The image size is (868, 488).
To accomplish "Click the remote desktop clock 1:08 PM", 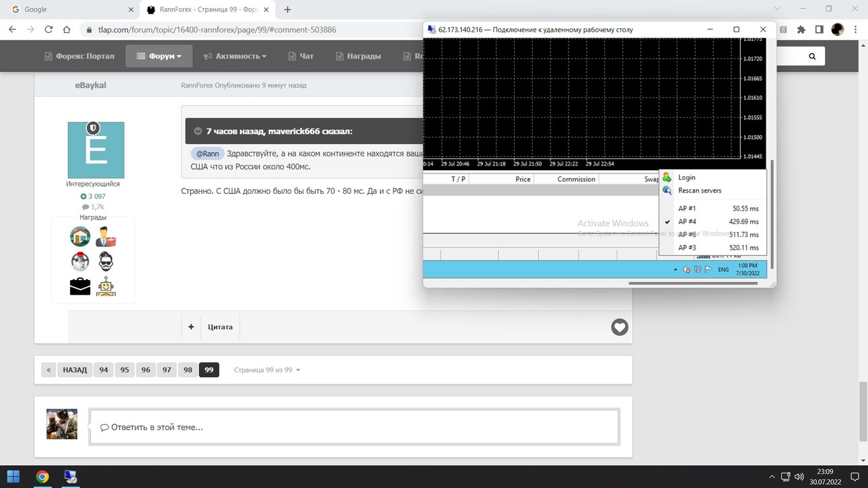I will pos(748,269).
